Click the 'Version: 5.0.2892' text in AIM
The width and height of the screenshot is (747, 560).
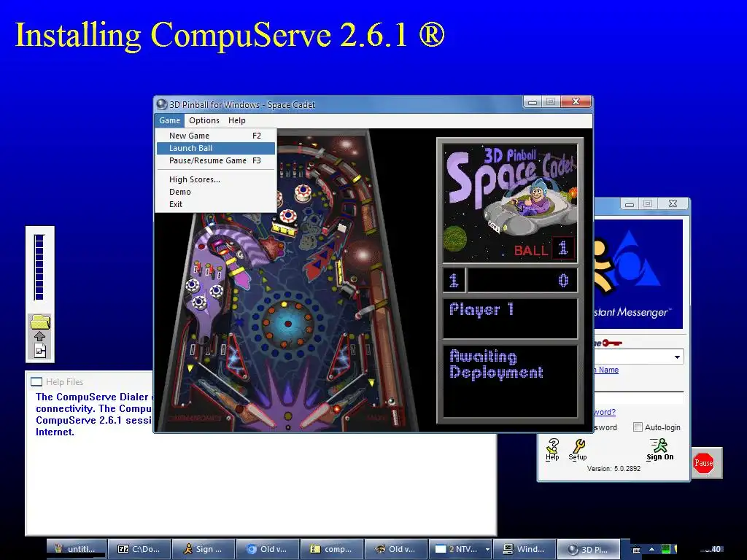click(x=614, y=469)
